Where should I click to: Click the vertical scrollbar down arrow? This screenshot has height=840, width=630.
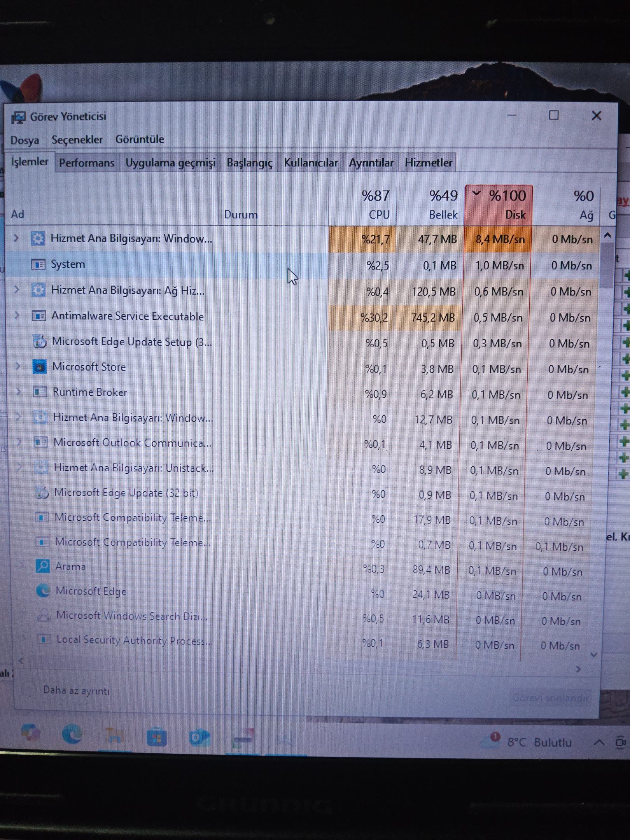(x=593, y=655)
